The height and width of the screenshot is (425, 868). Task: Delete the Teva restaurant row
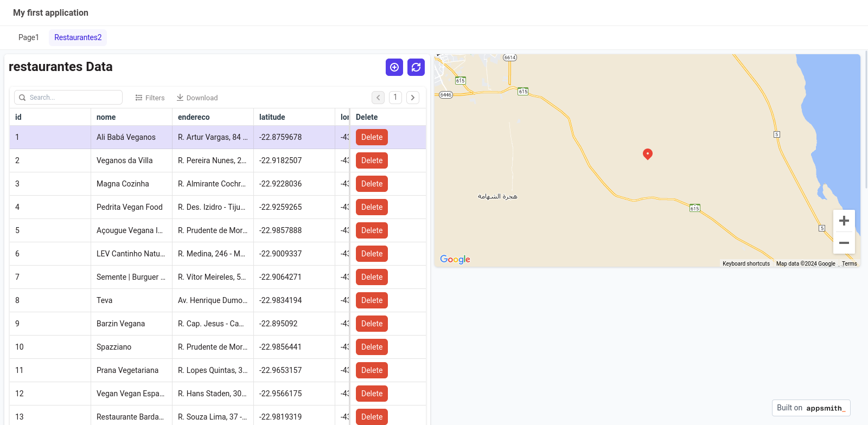point(372,300)
